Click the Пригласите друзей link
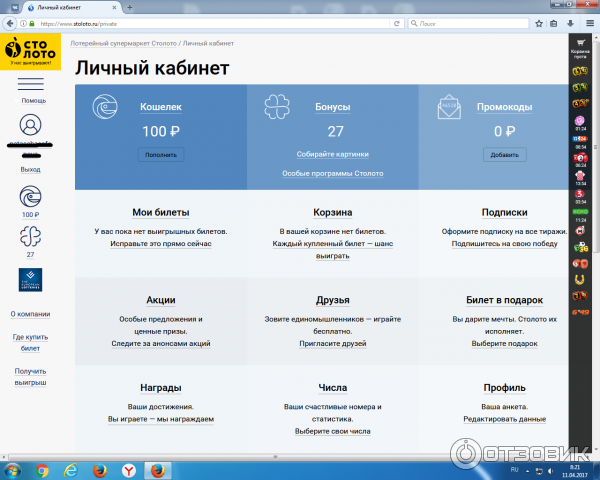 tap(332, 342)
